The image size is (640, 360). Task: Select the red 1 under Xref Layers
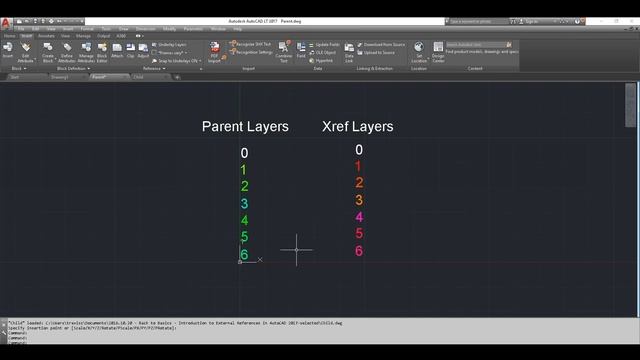358,166
